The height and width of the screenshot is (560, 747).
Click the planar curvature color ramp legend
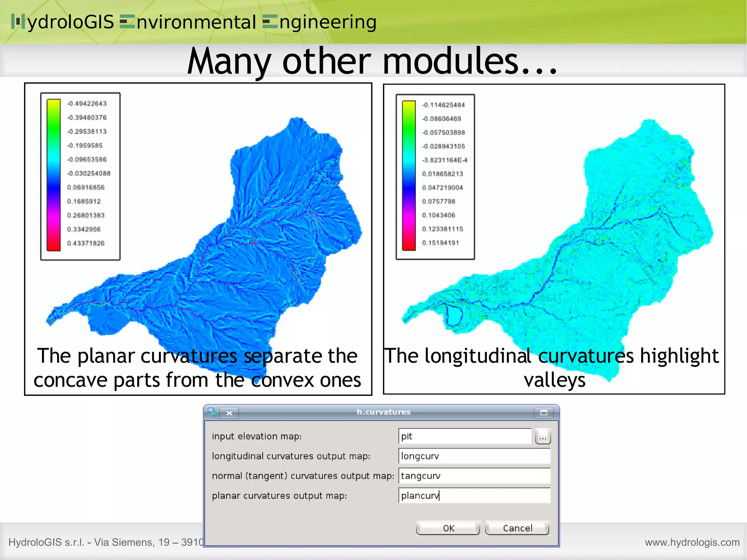[x=54, y=175]
